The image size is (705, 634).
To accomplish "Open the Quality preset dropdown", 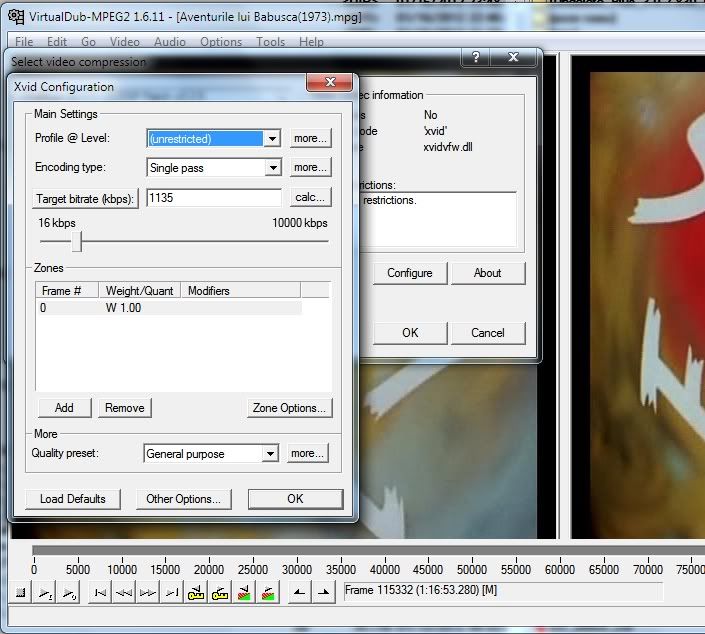I will 269,454.
